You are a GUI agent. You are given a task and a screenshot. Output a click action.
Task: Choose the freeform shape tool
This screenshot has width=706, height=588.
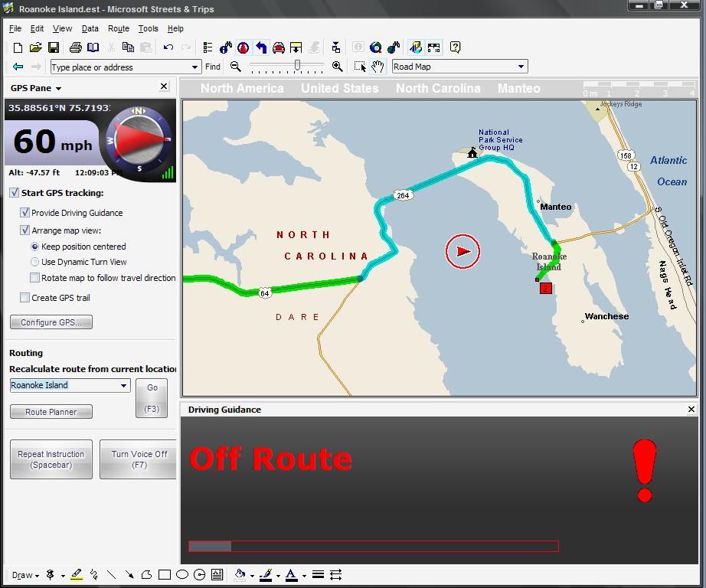tap(146, 574)
